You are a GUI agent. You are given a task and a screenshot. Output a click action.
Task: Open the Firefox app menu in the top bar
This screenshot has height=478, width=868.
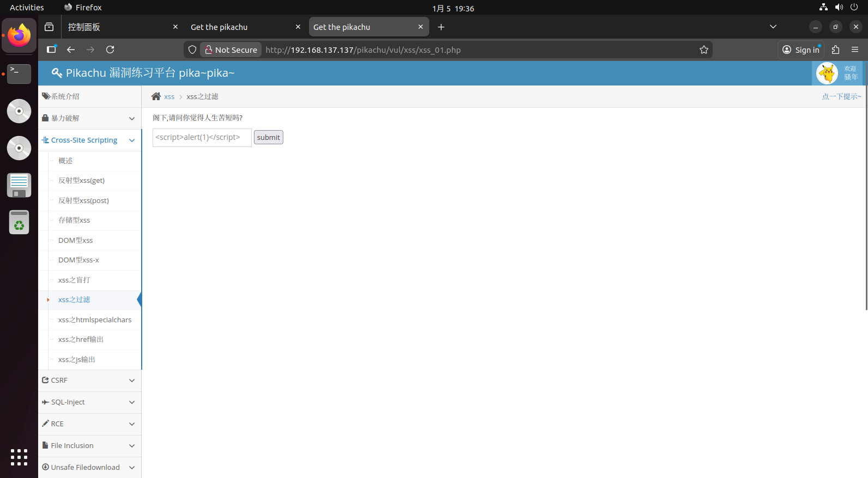83,8
